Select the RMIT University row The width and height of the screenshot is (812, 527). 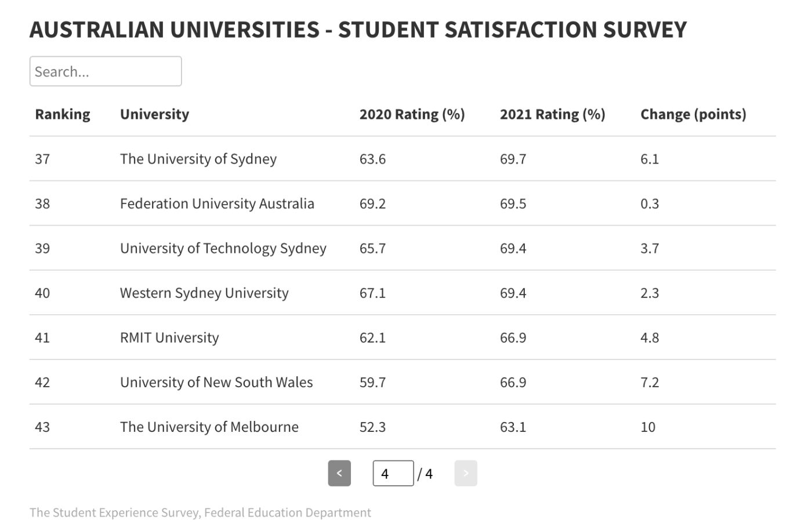169,337
